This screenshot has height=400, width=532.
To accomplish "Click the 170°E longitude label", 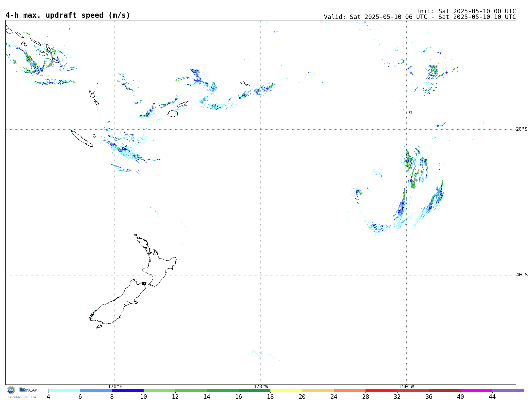I will click(115, 386).
